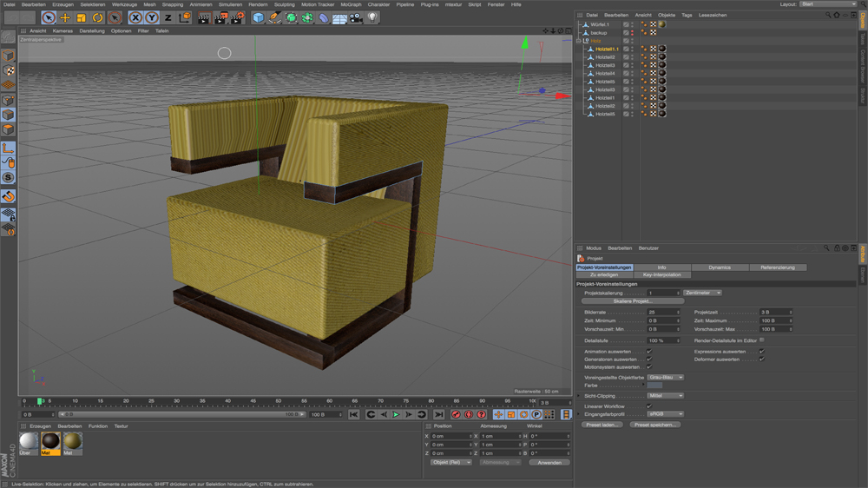Click the Farbe color swatch
Viewport: 868px width, 488px height.
655,386
